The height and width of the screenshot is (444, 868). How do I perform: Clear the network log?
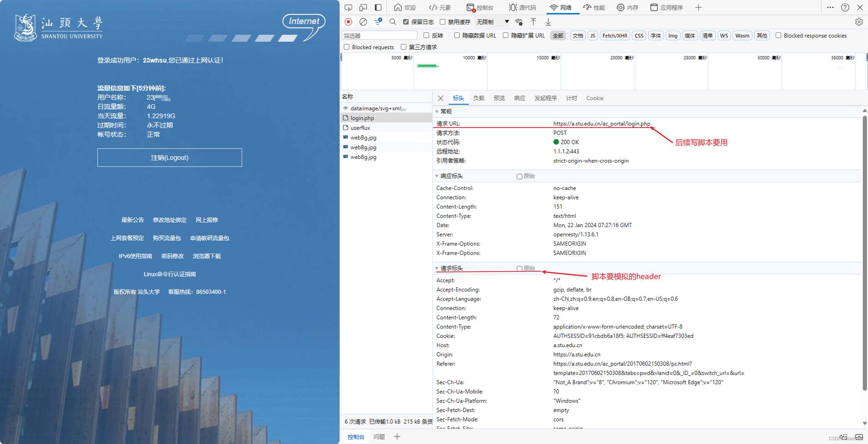pyautogui.click(x=363, y=22)
